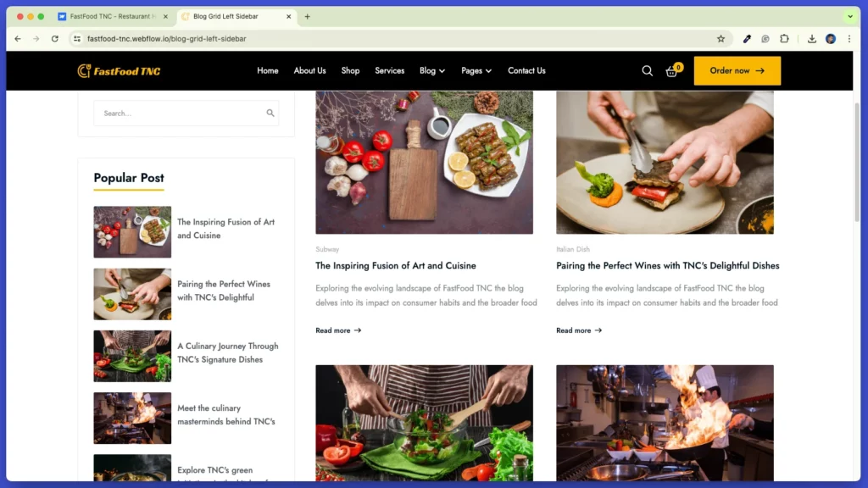The image size is (868, 488).
Task: Open the Grammarly extension dropdown icon
Action: [x=765, y=39]
